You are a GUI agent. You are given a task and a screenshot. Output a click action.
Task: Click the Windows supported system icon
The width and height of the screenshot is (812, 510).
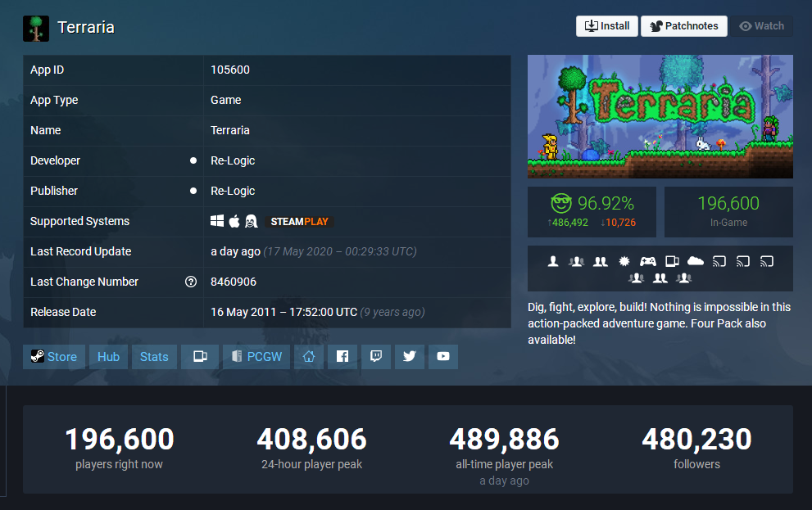217,221
